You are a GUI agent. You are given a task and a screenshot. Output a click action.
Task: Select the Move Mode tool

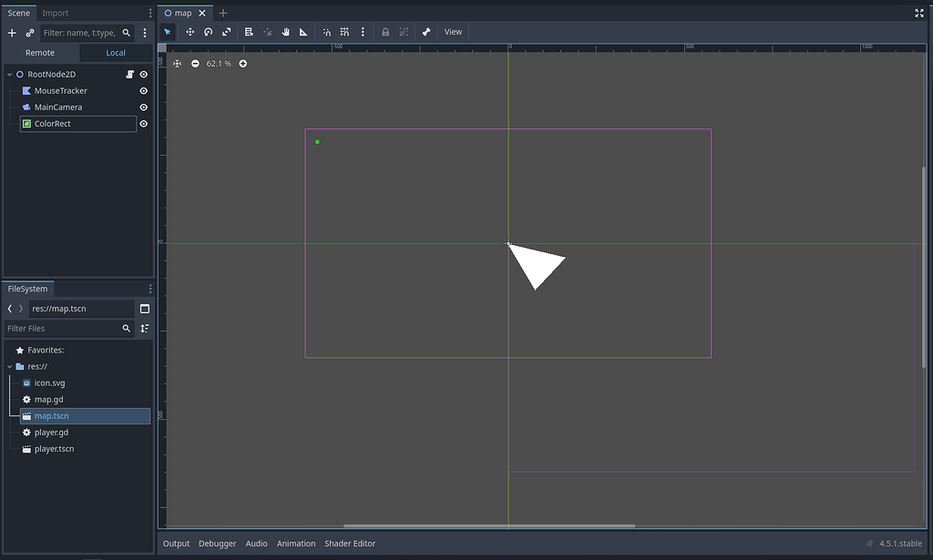pyautogui.click(x=190, y=32)
